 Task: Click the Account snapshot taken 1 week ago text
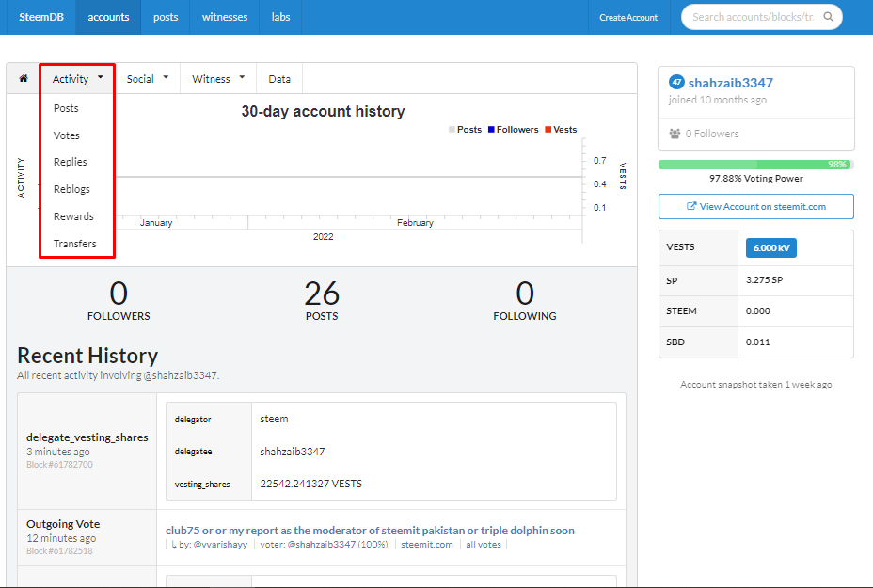pyautogui.click(x=756, y=385)
